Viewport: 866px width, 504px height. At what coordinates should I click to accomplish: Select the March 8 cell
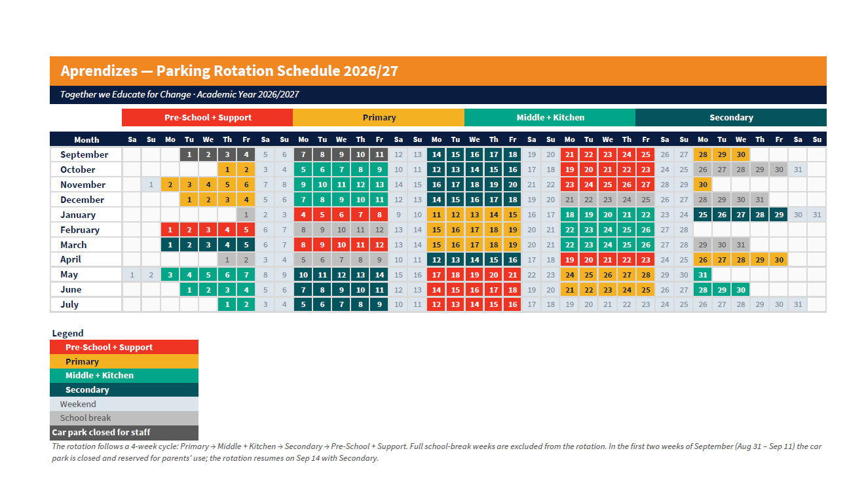tap(303, 245)
